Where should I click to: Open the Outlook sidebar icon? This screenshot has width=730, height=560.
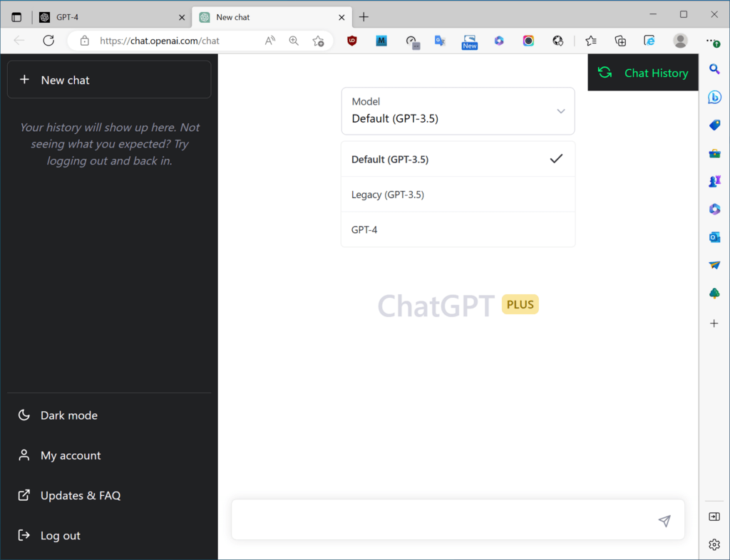coord(714,237)
